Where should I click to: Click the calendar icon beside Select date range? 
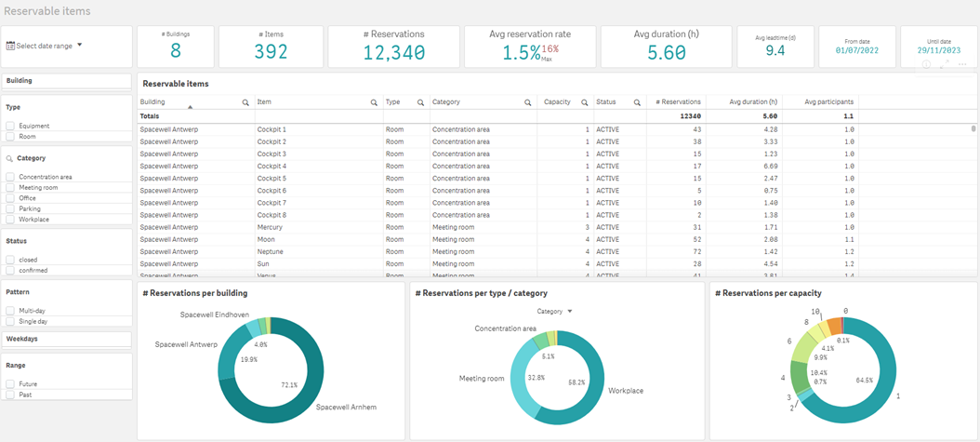tap(10, 46)
